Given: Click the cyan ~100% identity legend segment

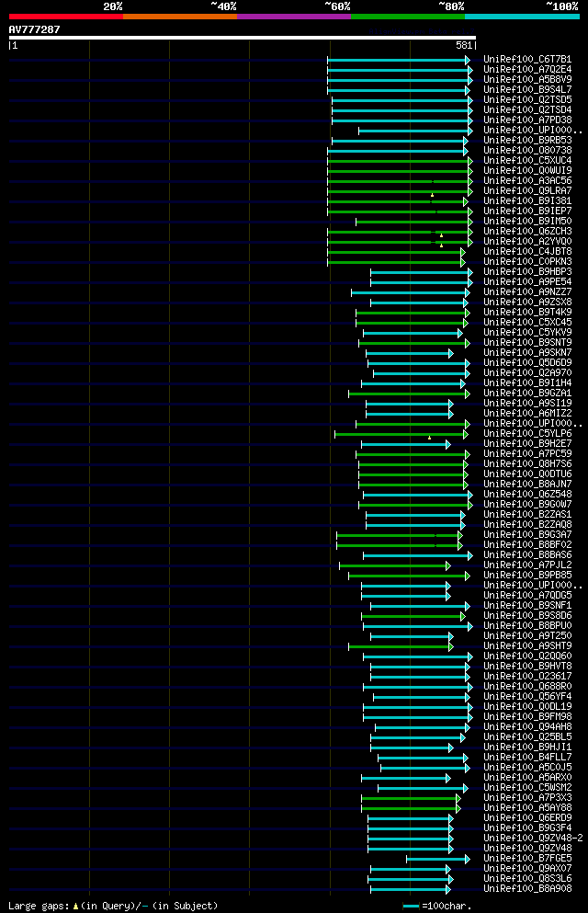Looking at the screenshot, I should click(522, 17).
